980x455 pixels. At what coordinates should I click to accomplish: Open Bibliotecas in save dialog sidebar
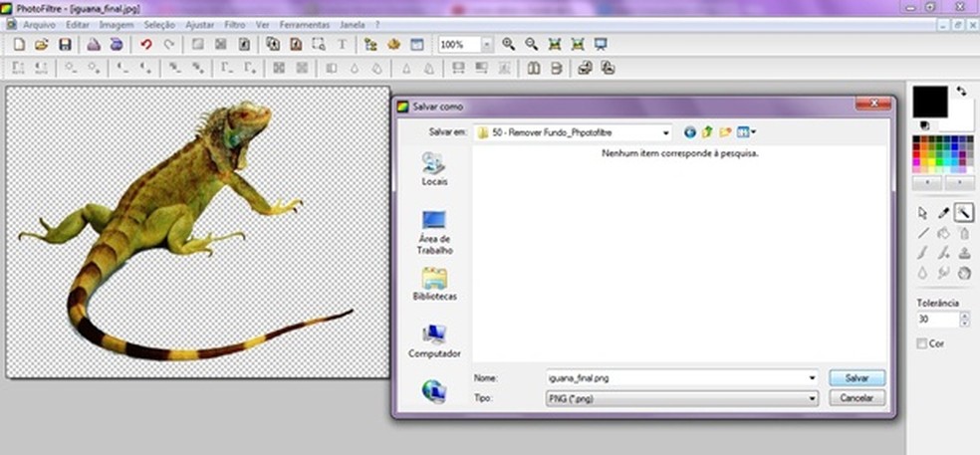tap(434, 285)
